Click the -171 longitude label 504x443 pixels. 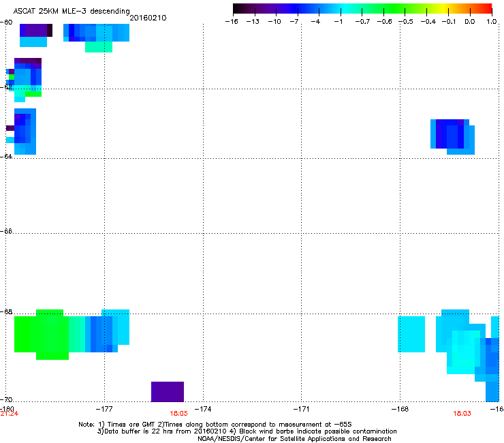(301, 409)
